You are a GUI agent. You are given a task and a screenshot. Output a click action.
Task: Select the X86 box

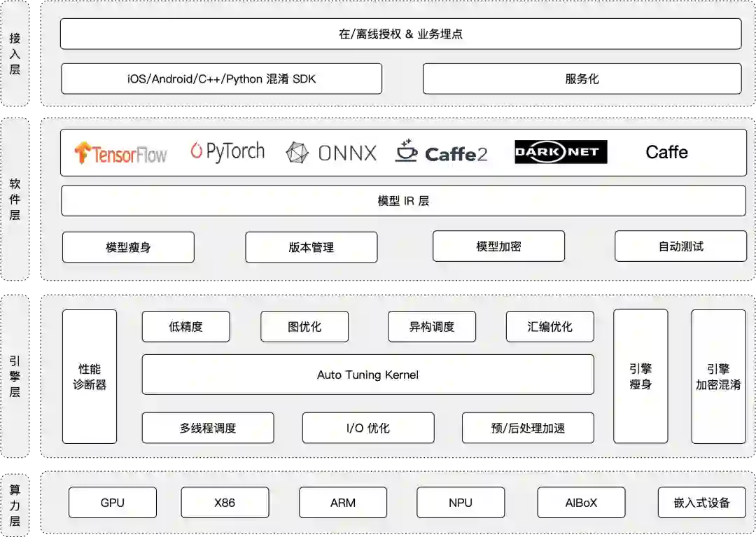pyautogui.click(x=225, y=502)
